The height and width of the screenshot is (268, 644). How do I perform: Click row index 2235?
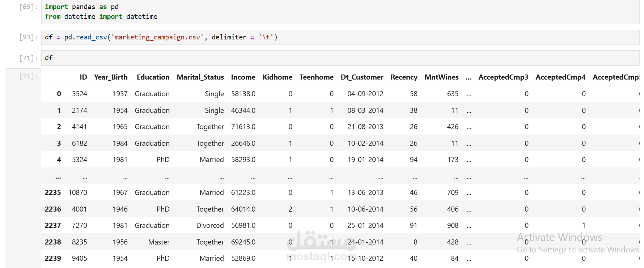pos(53,192)
